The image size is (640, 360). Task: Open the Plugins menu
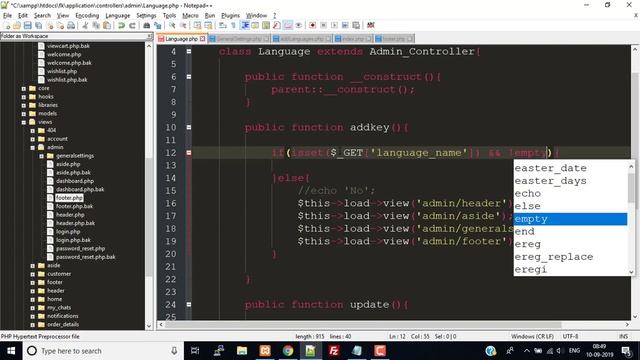(x=230, y=15)
